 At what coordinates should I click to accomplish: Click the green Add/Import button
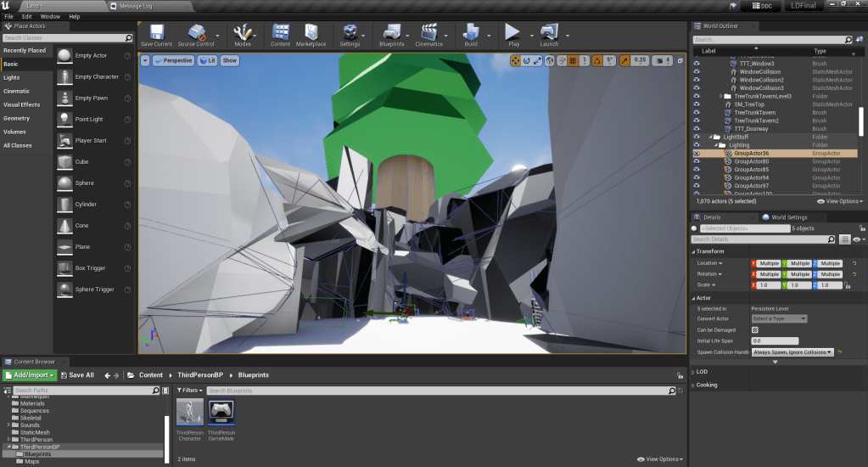[31, 375]
